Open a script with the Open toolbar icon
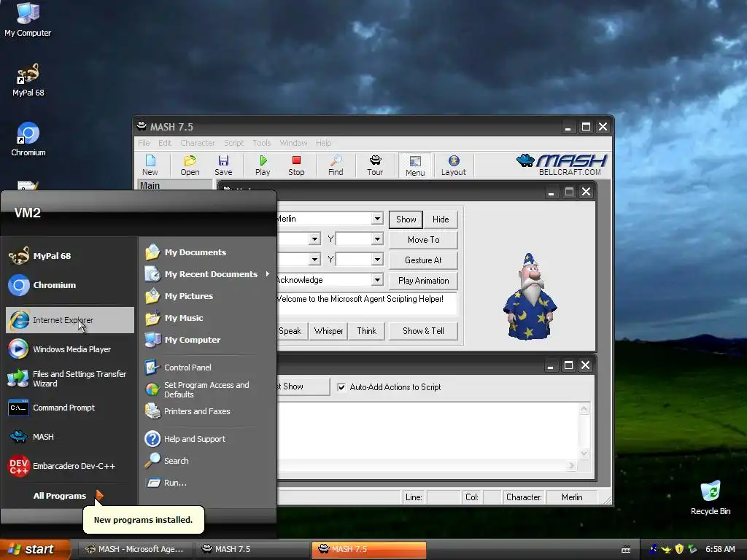This screenshot has width=747, height=560. pos(190,165)
